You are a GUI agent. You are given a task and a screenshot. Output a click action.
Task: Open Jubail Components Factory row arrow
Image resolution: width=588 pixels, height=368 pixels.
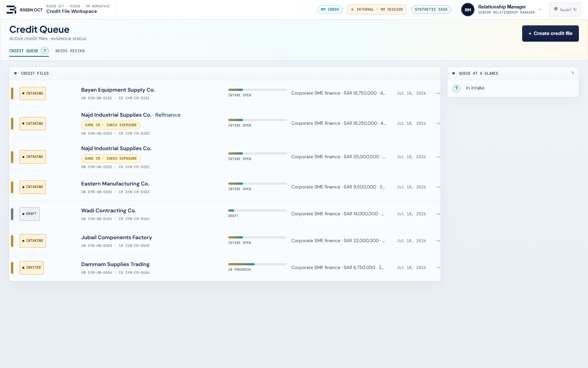(438, 241)
